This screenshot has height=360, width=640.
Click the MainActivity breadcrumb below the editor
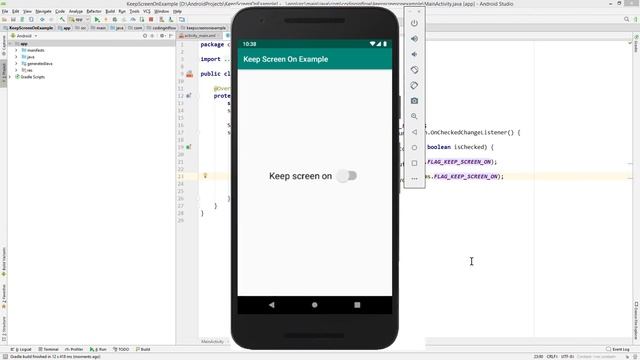212,342
